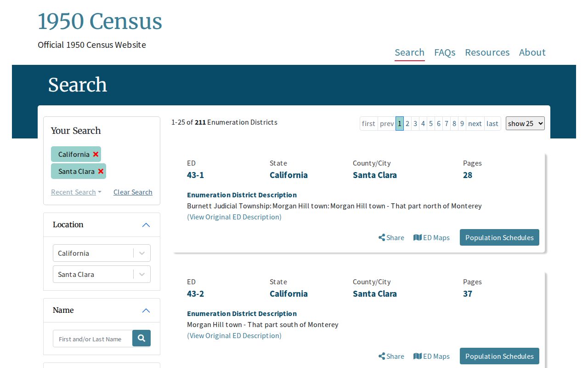The width and height of the screenshot is (588, 368).
Task: Open enumeration district 43-2
Action: [x=196, y=294]
